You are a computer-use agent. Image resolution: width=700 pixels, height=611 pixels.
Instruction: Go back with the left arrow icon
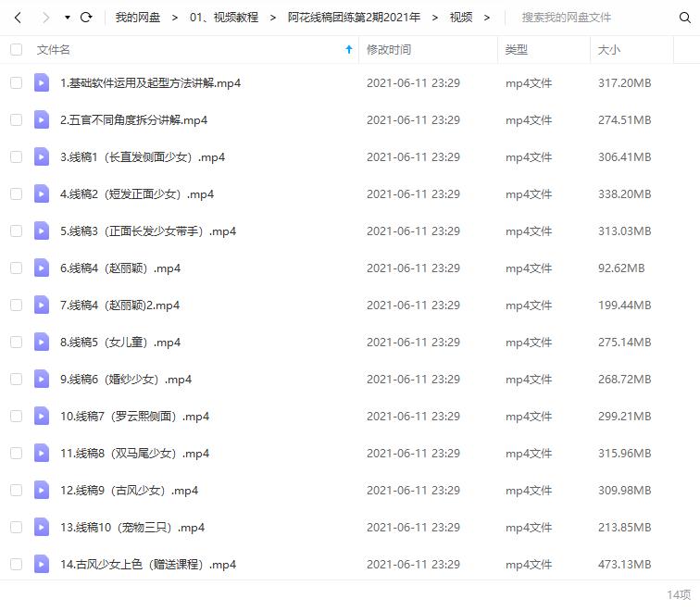pos(18,18)
